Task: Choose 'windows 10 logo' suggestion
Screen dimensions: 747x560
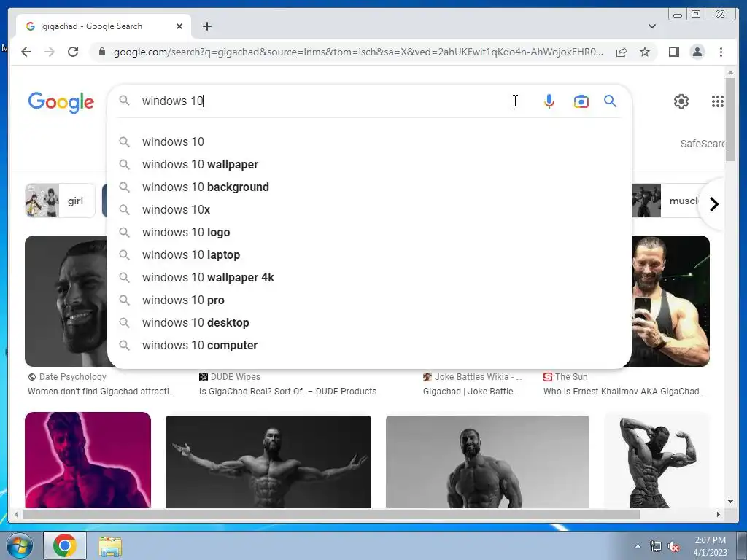Action: [369, 232]
